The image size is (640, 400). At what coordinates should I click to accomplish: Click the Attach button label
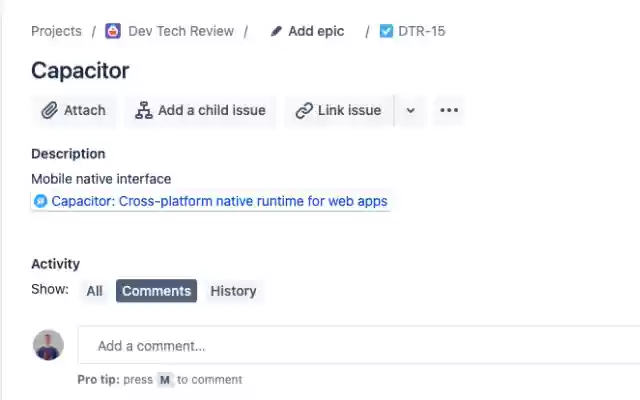tap(84, 110)
